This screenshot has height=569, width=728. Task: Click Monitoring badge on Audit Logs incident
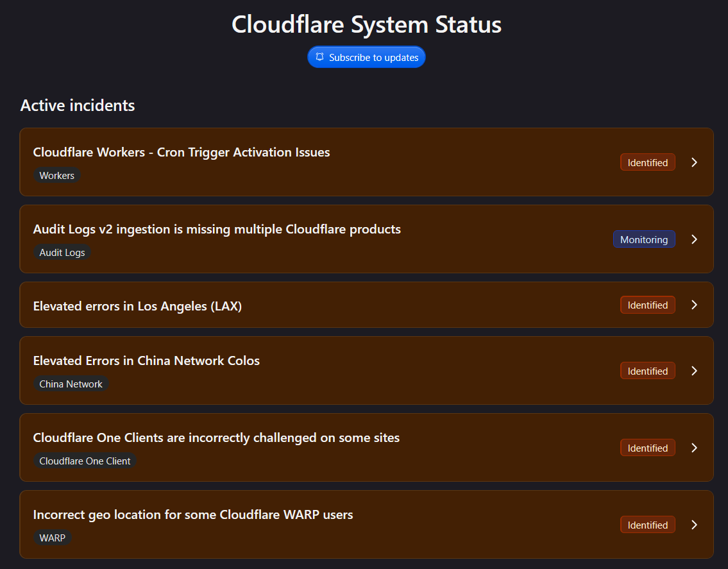coord(644,240)
